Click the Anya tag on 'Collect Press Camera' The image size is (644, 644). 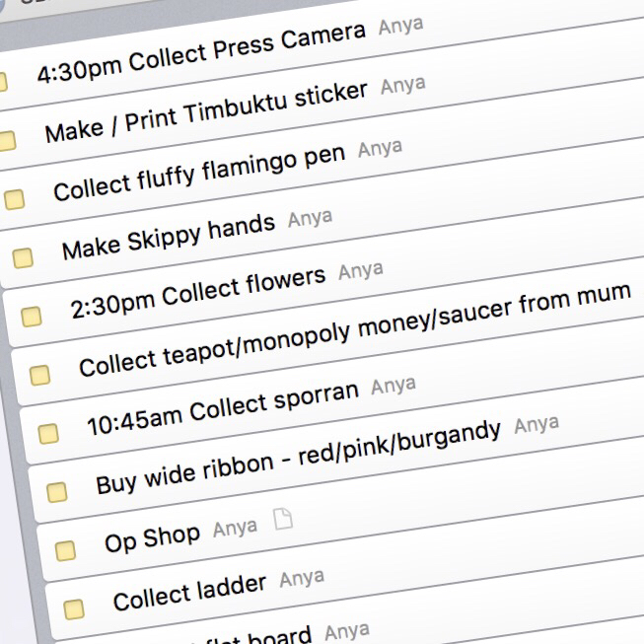[x=400, y=26]
